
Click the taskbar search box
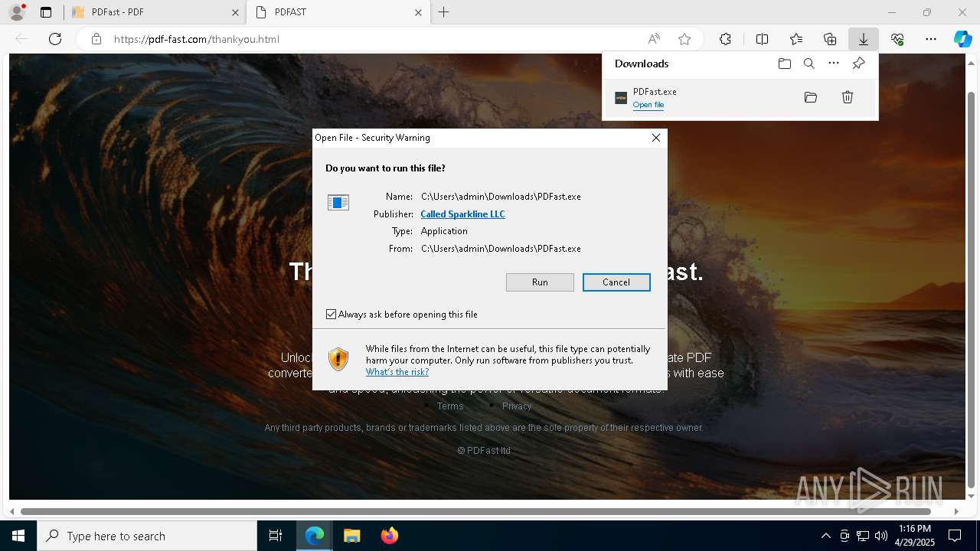(147, 536)
